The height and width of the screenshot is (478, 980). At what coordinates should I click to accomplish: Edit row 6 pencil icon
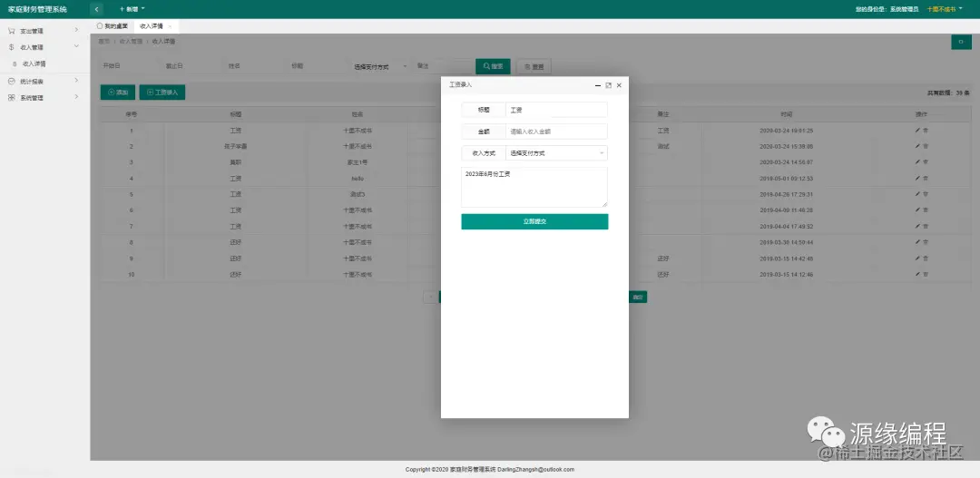point(917,210)
